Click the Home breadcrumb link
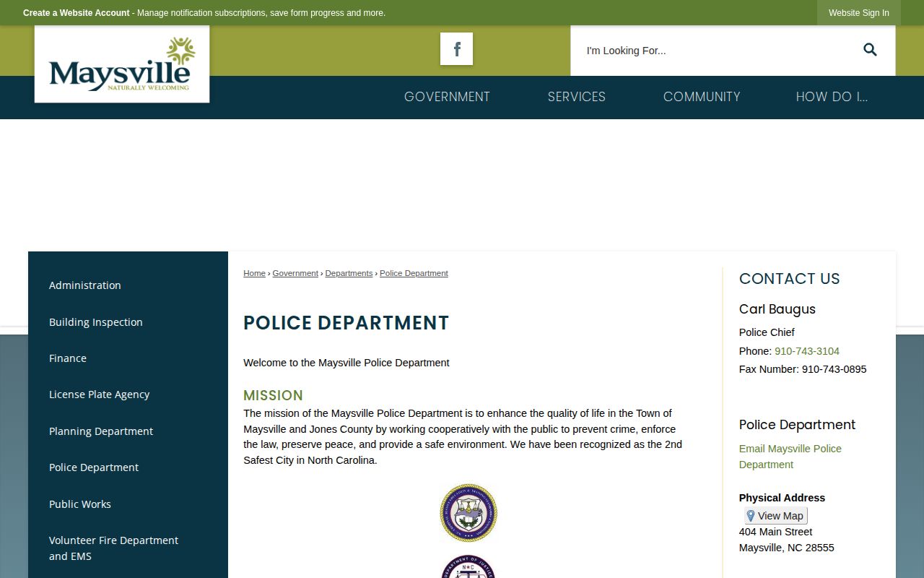Viewport: 924px width, 578px height. pyautogui.click(x=254, y=273)
